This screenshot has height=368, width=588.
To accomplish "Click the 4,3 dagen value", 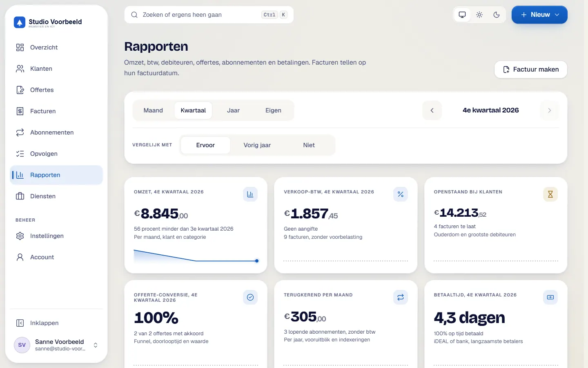I will [470, 318].
